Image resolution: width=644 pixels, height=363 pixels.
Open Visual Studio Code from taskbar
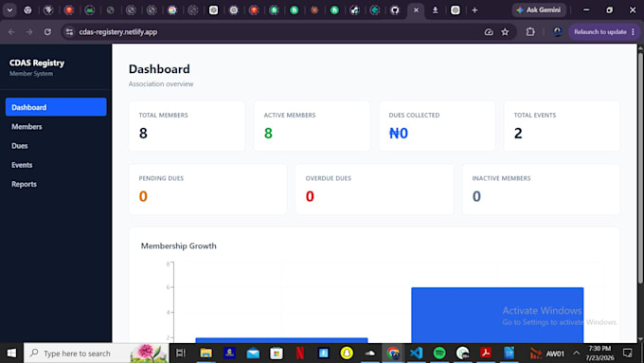point(416,354)
